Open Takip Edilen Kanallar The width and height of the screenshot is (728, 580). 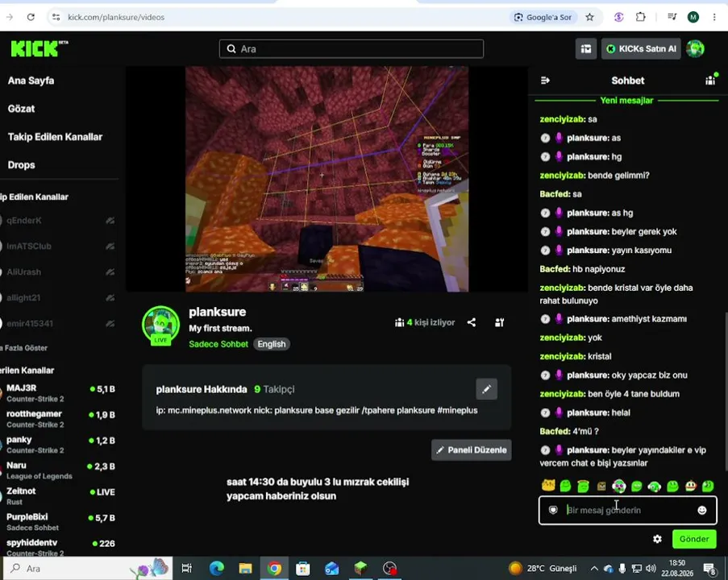click(56, 137)
